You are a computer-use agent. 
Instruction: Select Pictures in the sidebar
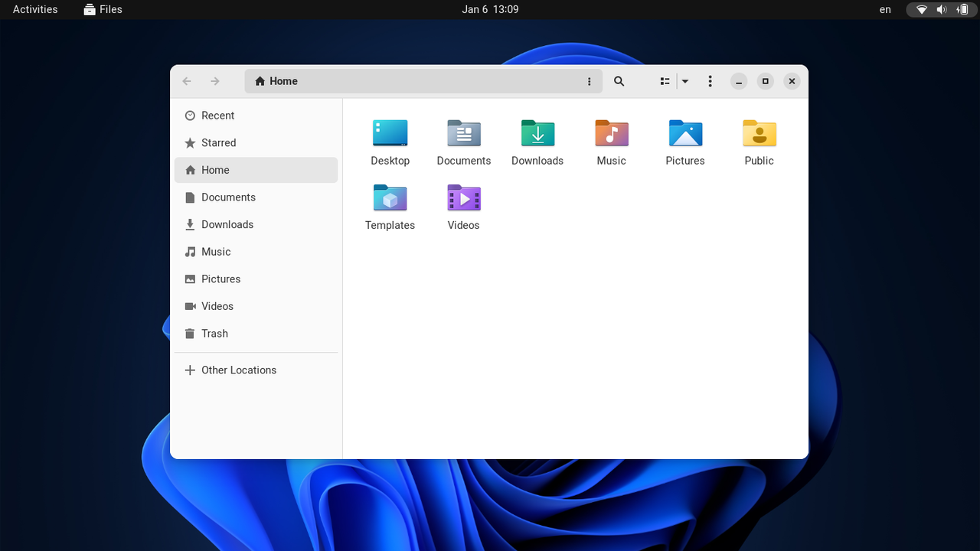tap(256, 279)
